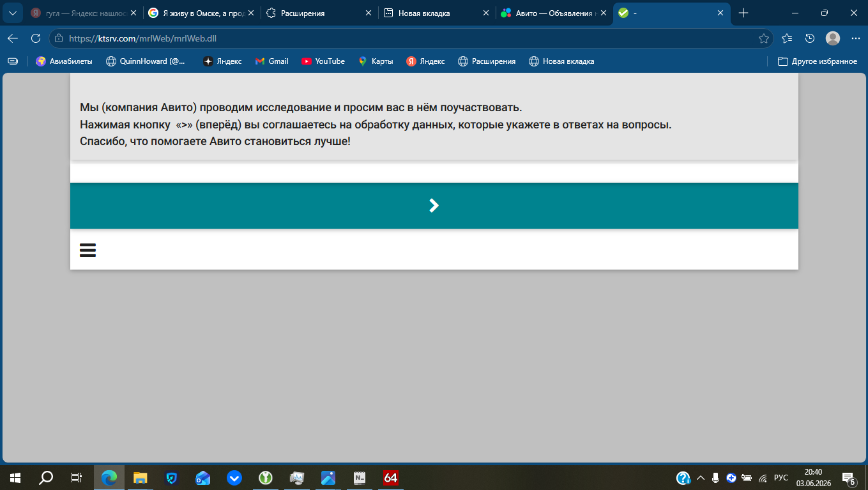Close the Расширения tab
Viewport: 868px width, 490px height.
tap(368, 13)
